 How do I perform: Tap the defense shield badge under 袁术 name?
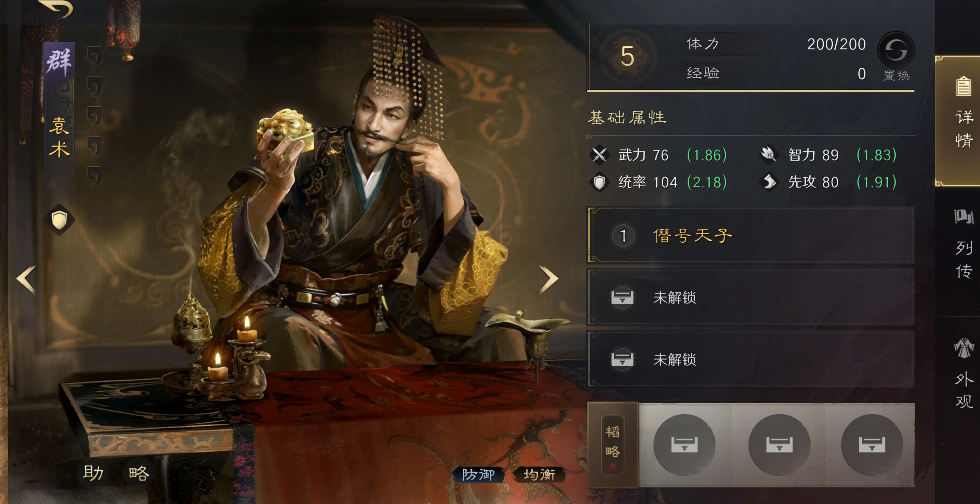click(x=59, y=220)
